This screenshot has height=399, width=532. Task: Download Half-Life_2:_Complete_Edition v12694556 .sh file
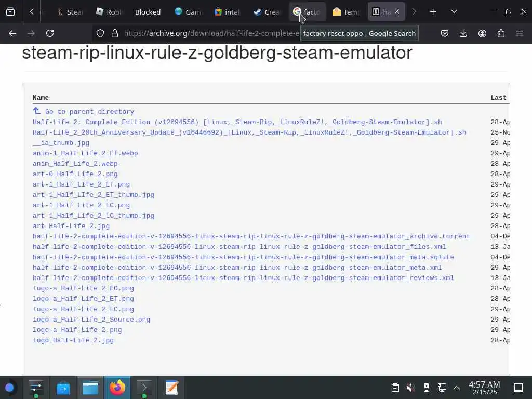(x=237, y=122)
